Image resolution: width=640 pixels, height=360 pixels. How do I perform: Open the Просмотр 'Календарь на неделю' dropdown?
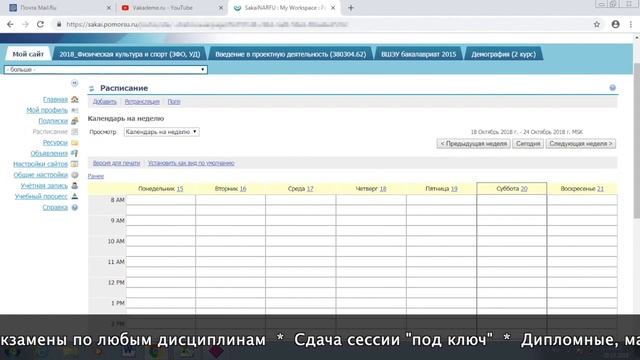162,132
